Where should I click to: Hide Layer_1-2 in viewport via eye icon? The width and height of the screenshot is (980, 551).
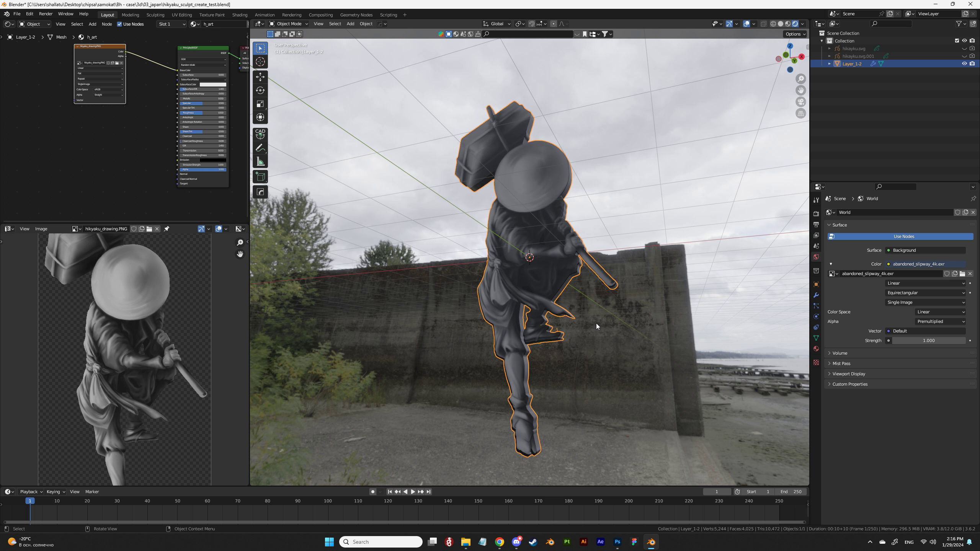pyautogui.click(x=964, y=64)
